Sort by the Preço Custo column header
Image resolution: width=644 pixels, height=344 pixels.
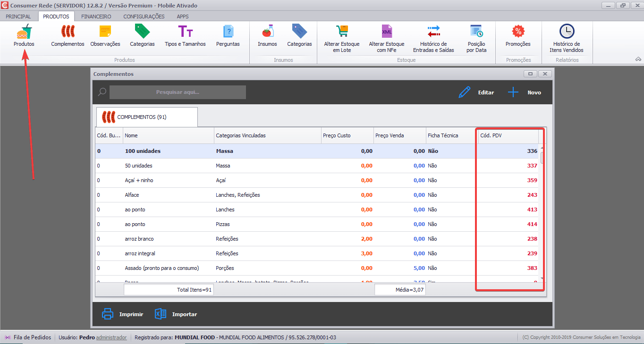pyautogui.click(x=347, y=135)
